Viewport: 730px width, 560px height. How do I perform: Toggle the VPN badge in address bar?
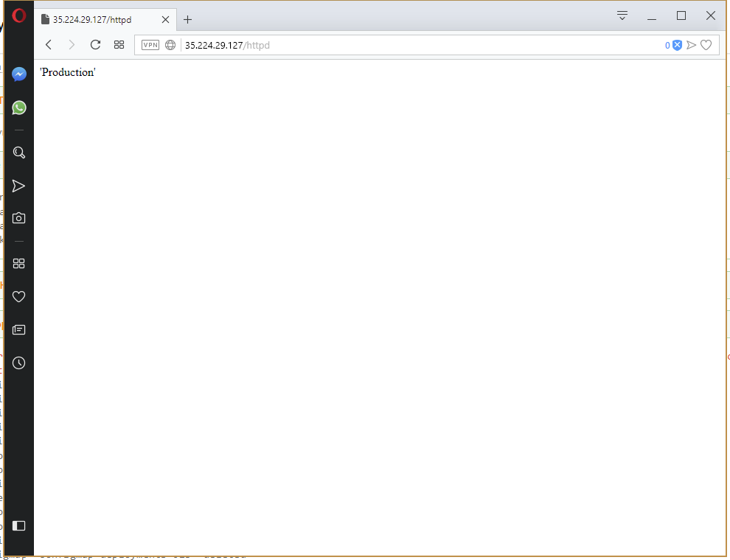[x=150, y=45]
